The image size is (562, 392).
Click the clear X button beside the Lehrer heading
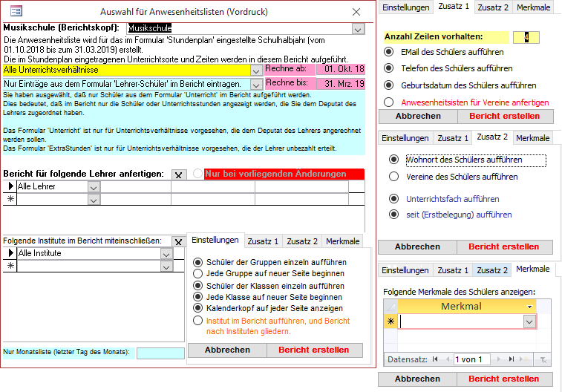pos(178,174)
